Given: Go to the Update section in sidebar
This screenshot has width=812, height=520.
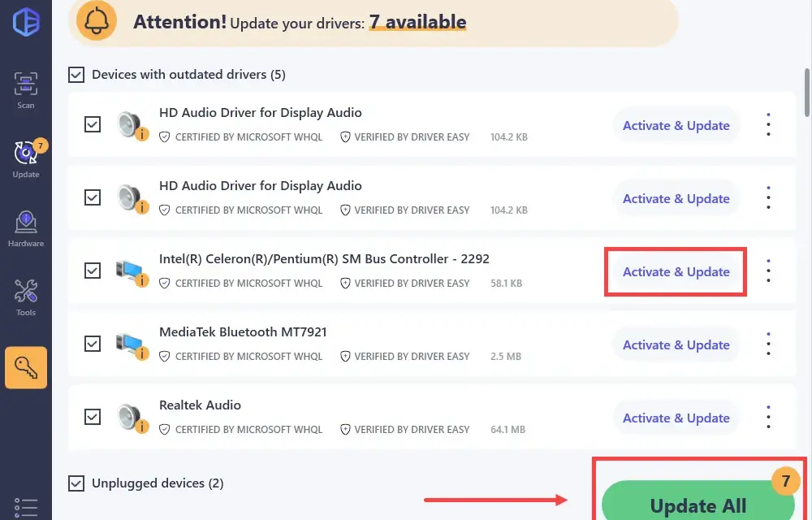Looking at the screenshot, I should (x=26, y=158).
